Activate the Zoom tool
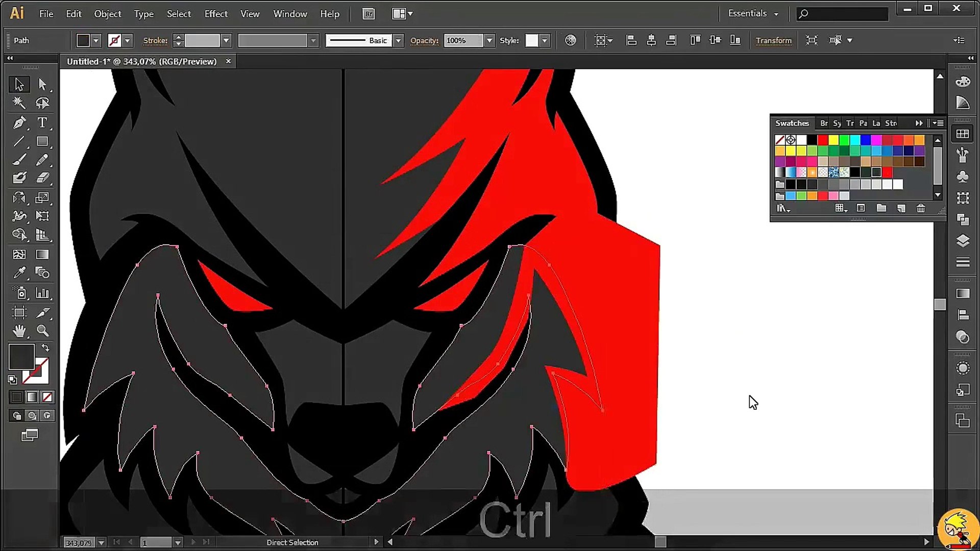 (42, 331)
